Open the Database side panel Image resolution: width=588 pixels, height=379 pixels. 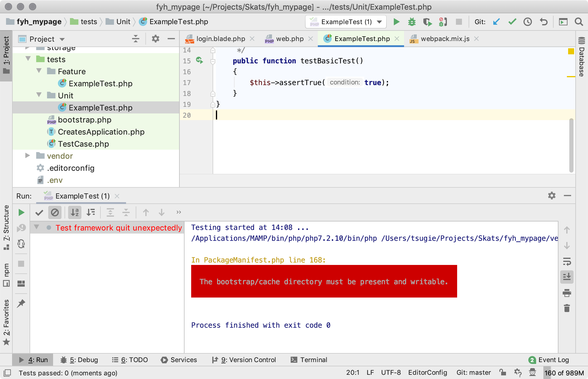point(582,57)
